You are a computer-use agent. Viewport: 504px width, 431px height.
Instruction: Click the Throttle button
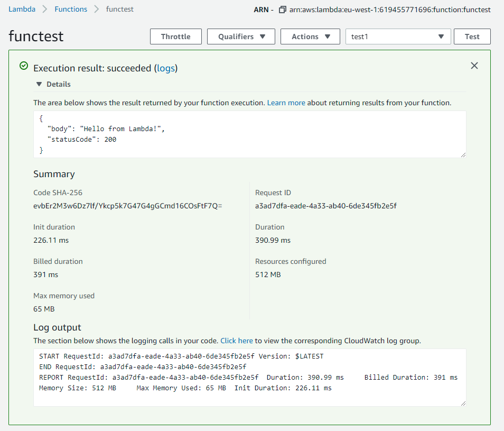(176, 36)
